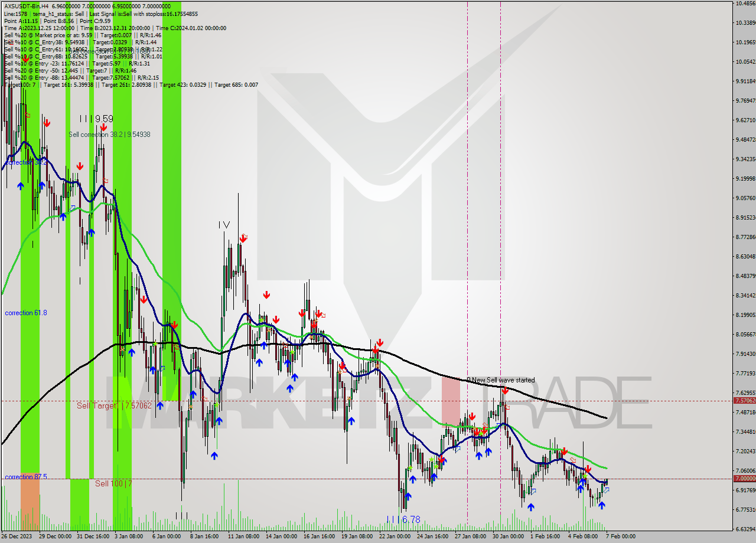
Task: Click the 9.48472 price axis label
Action: pyautogui.click(x=745, y=140)
